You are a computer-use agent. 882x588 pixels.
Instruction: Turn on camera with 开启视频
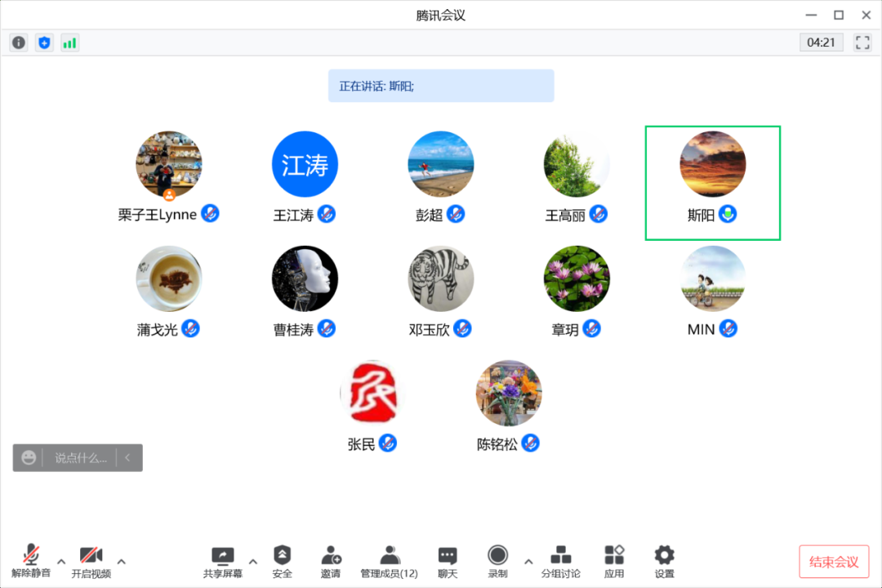click(x=91, y=561)
